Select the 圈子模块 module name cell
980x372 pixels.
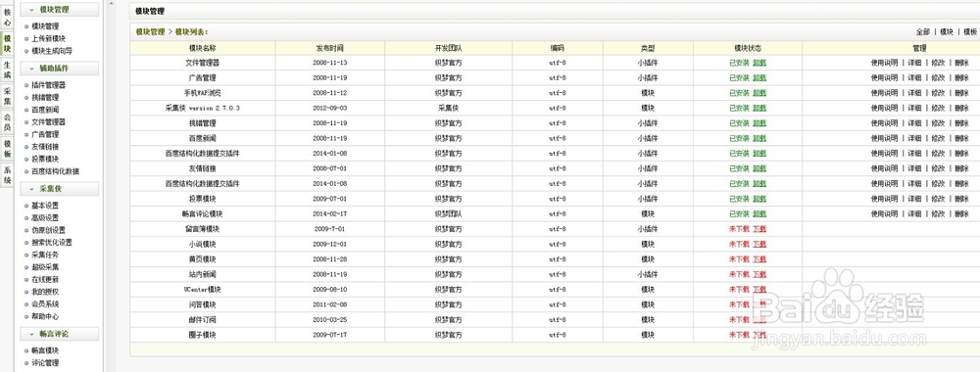[x=203, y=335]
